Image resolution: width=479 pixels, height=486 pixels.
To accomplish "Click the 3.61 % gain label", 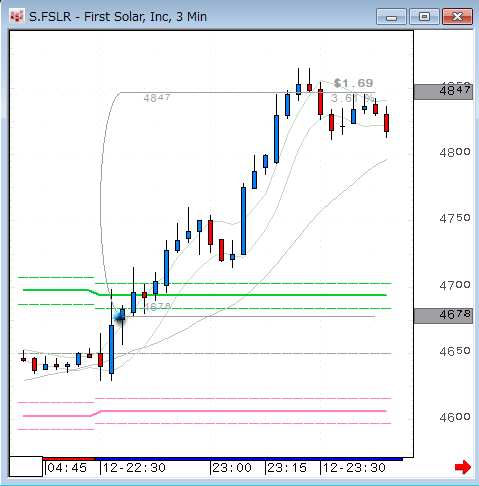I will tap(352, 98).
